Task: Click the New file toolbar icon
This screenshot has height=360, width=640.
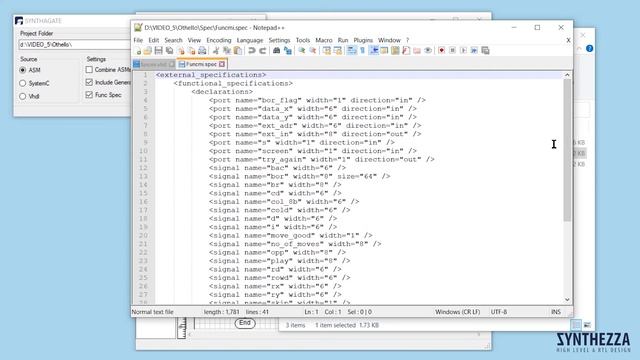Action: [138, 51]
